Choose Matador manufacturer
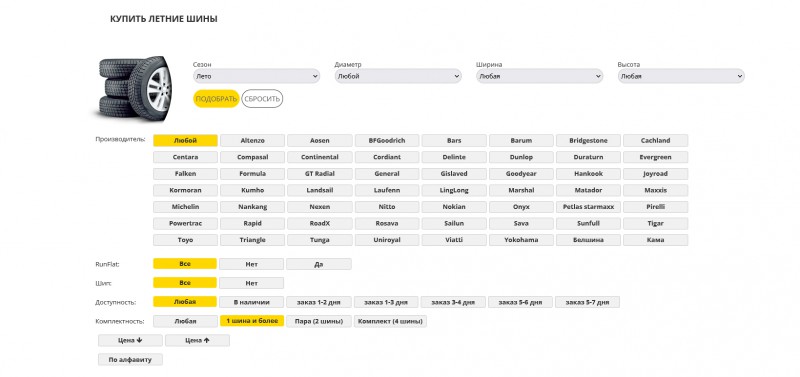 click(588, 190)
